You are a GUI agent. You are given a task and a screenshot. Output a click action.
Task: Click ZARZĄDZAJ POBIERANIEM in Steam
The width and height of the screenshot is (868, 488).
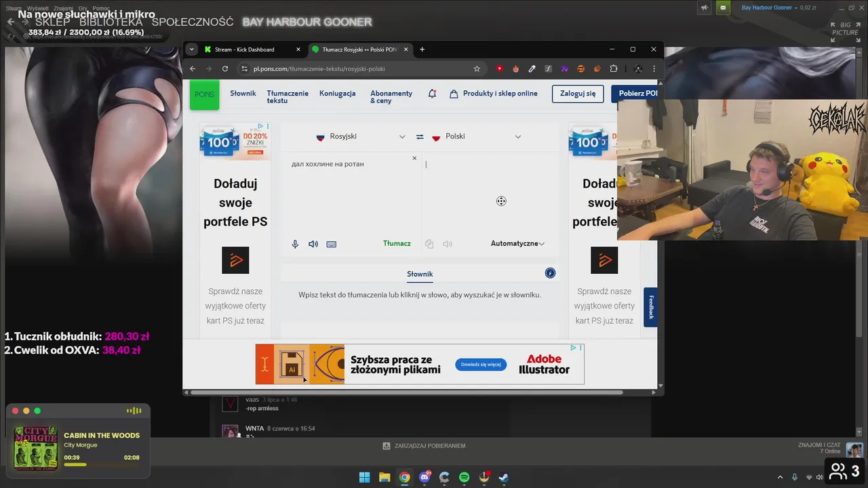click(x=425, y=446)
